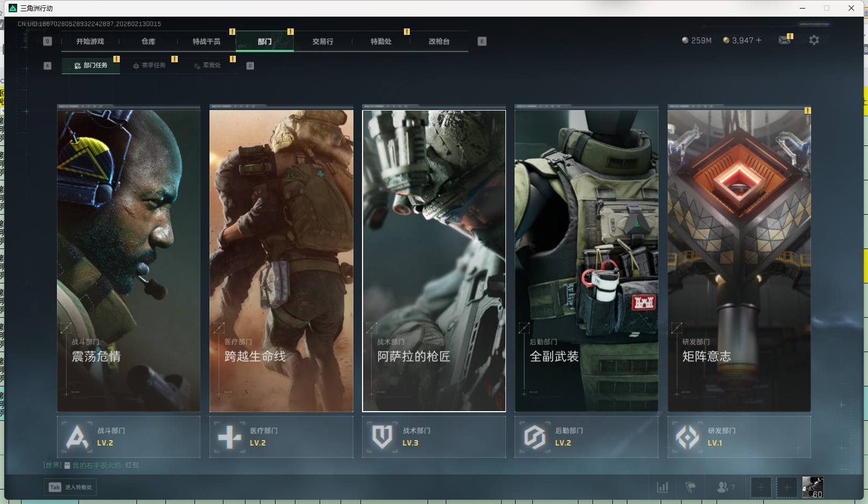Click the 后勤部门 hexagon emblem icon

tap(534, 437)
